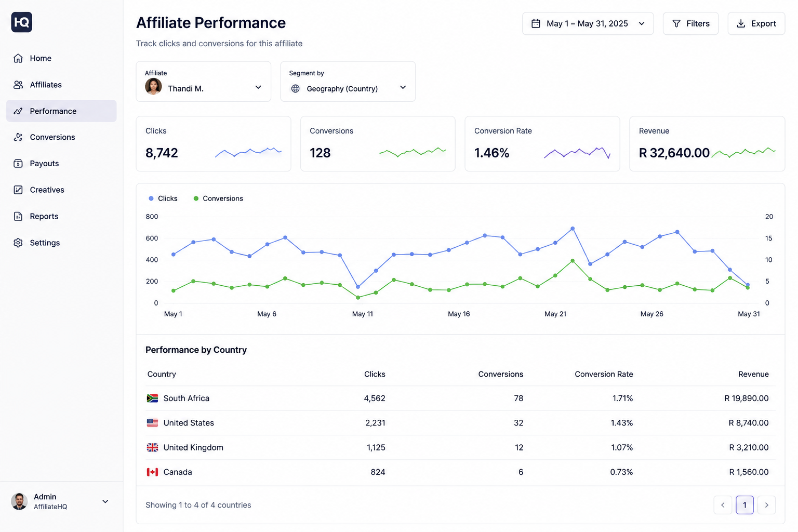Expand the Admin account menu chevron
Screen dimensions: 798x532
coord(105,501)
